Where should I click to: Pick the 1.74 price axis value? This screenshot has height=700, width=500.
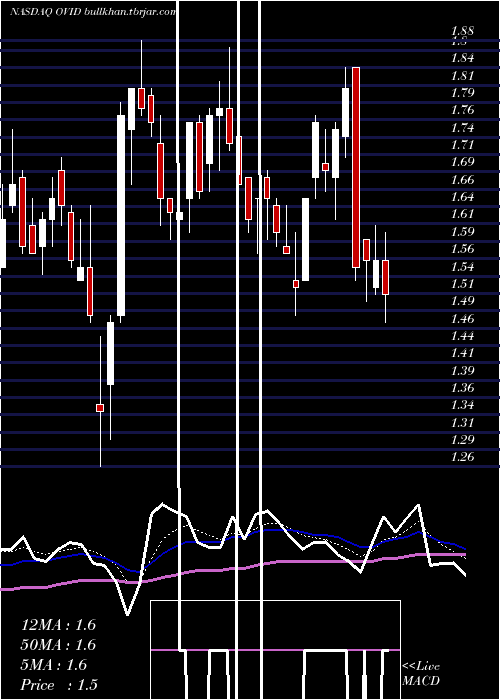coord(462,128)
